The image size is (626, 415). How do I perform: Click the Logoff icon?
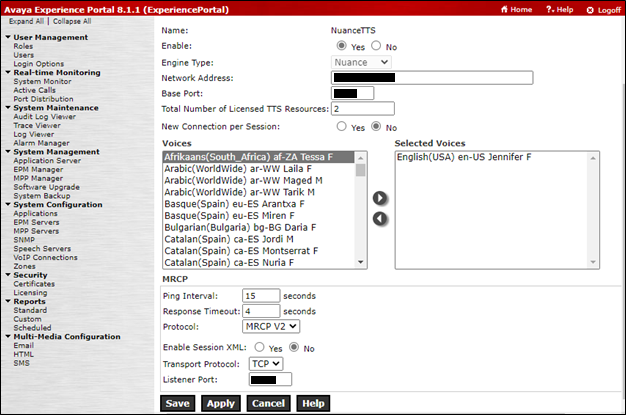click(x=590, y=10)
